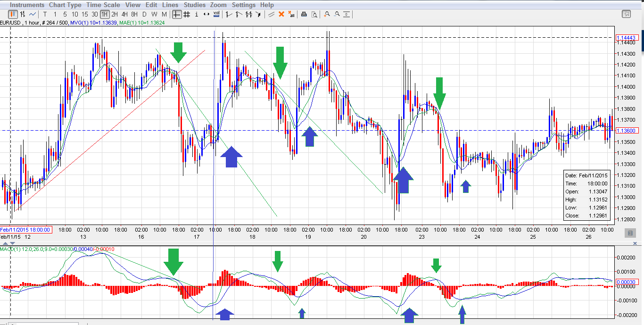Viewport: 644px width, 325px height.
Task: Select the candlestick chart type icon
Action: pos(13,14)
